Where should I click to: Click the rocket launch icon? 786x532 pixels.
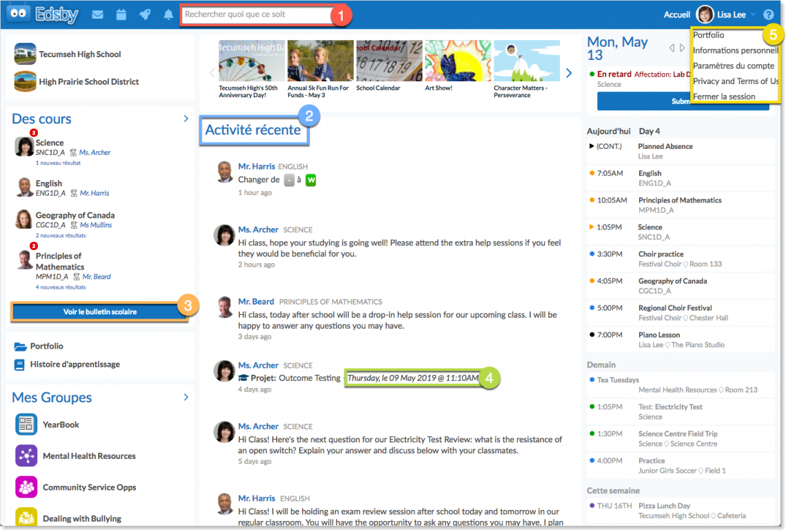point(145,14)
